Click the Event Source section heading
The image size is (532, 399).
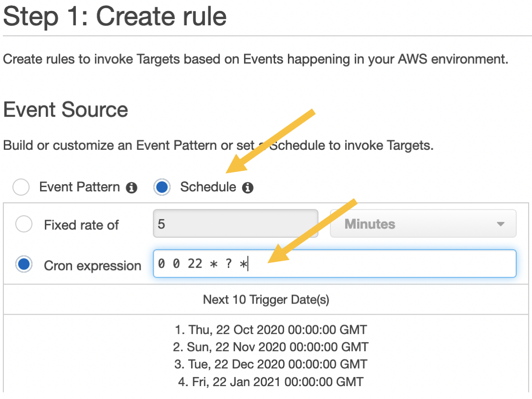coord(66,110)
